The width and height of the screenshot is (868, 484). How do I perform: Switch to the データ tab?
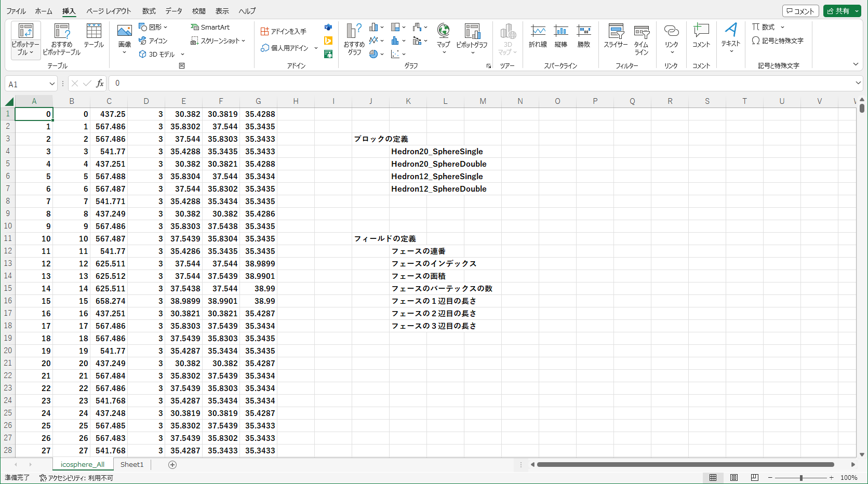click(x=174, y=11)
